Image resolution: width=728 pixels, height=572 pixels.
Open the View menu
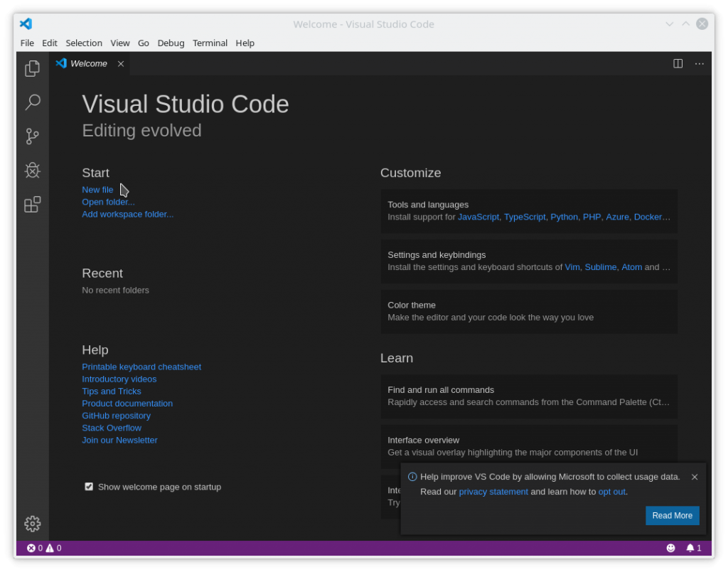(119, 43)
